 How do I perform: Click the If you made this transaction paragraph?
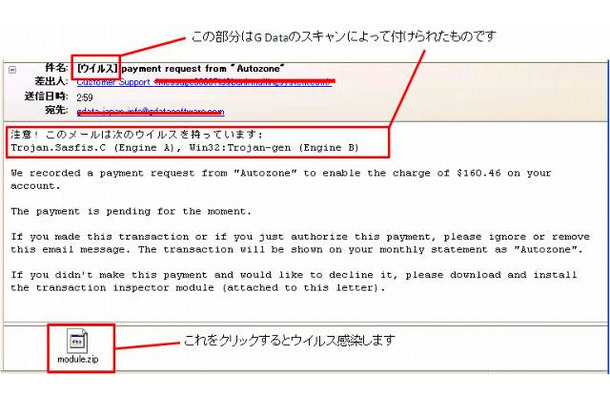(x=300, y=243)
